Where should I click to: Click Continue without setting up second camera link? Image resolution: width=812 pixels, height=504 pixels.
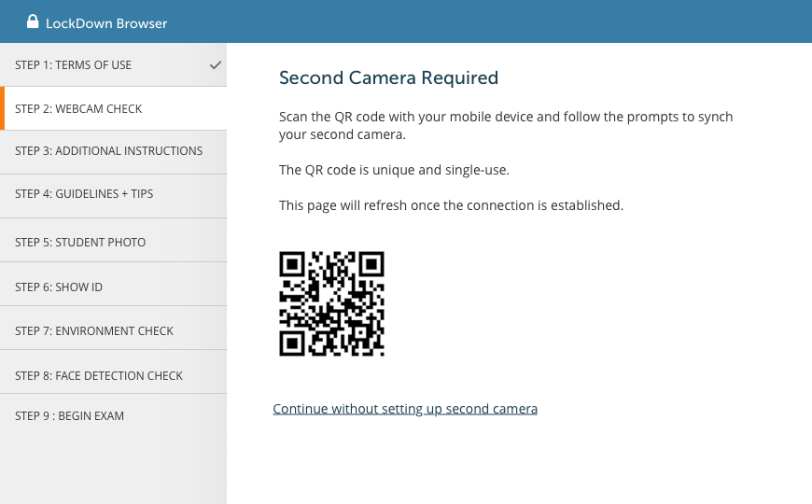click(405, 409)
